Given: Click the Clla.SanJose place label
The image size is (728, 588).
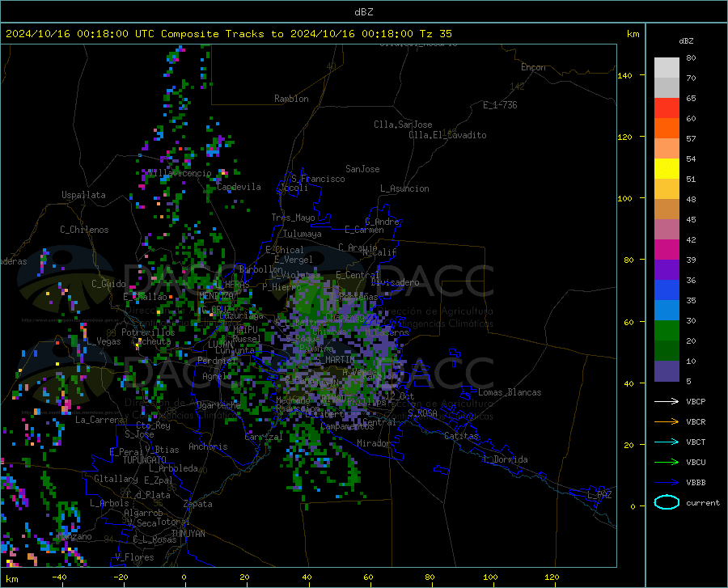Looking at the screenshot, I should point(403,125).
